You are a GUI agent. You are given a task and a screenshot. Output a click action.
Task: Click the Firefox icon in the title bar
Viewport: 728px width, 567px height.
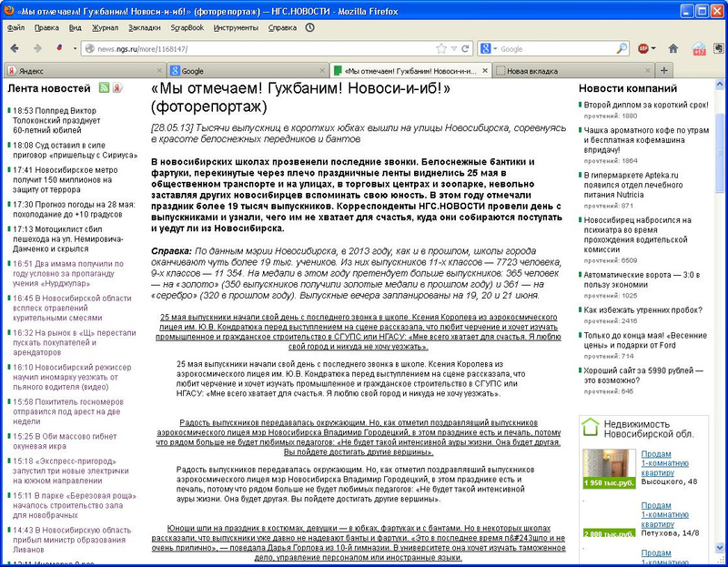[x=8, y=10]
